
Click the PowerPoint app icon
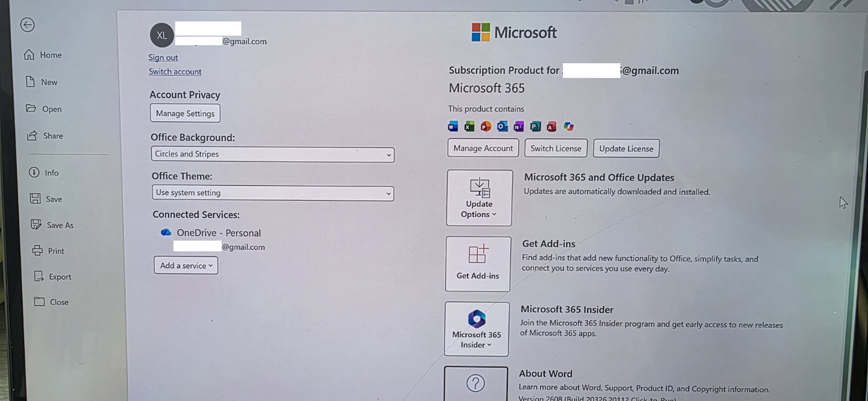(x=485, y=127)
